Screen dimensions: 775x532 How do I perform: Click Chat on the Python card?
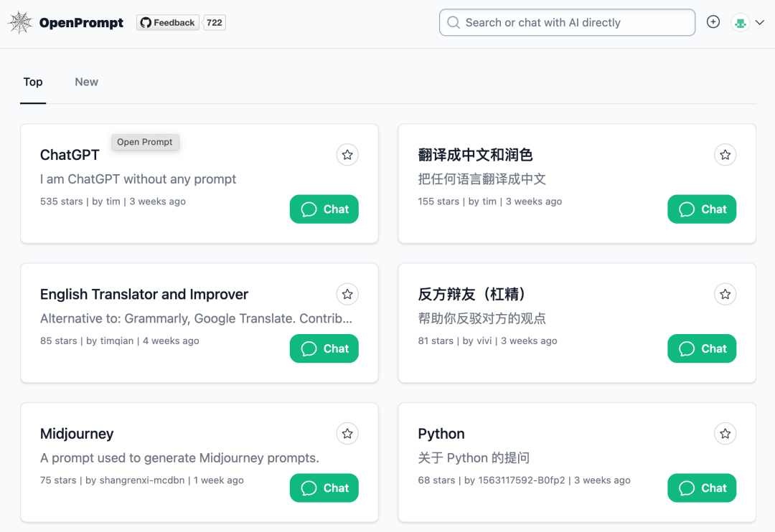702,488
